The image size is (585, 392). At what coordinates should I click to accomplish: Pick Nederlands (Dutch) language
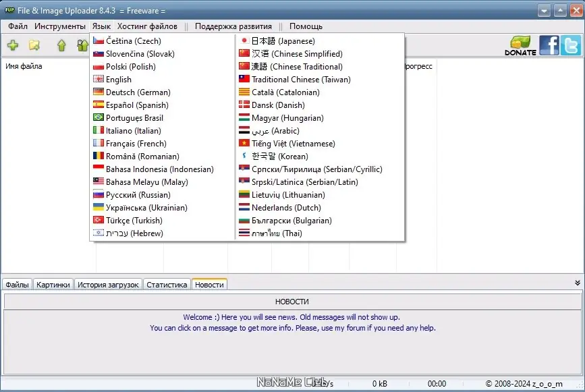point(320,208)
